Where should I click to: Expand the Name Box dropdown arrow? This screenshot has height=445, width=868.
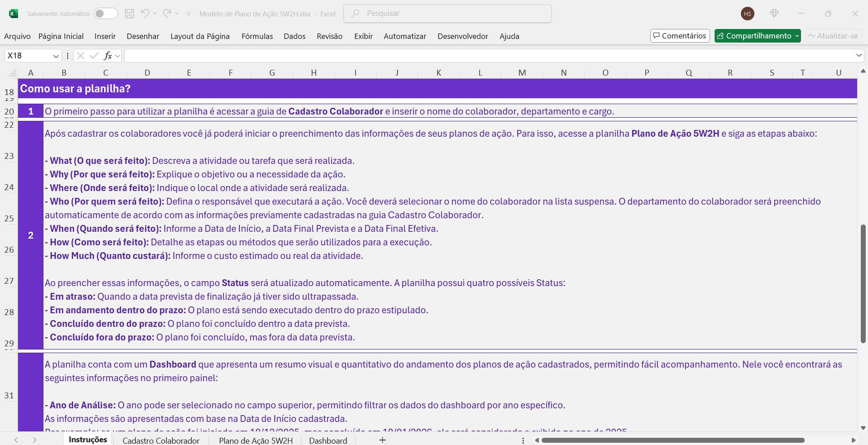tap(56, 56)
